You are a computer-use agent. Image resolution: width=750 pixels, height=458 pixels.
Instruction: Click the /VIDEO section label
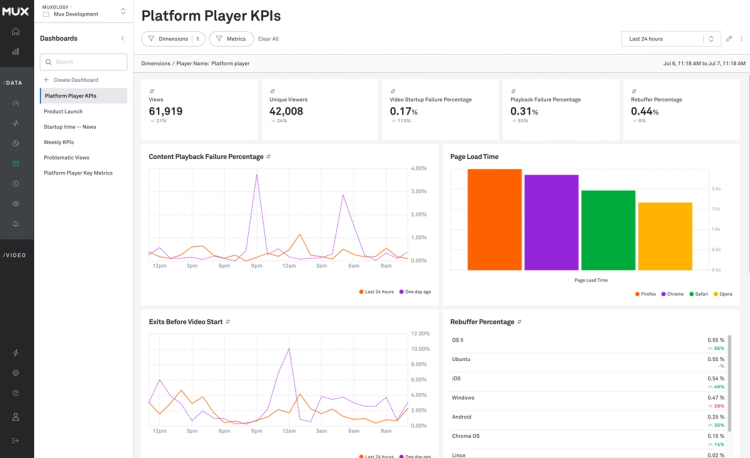(x=14, y=255)
